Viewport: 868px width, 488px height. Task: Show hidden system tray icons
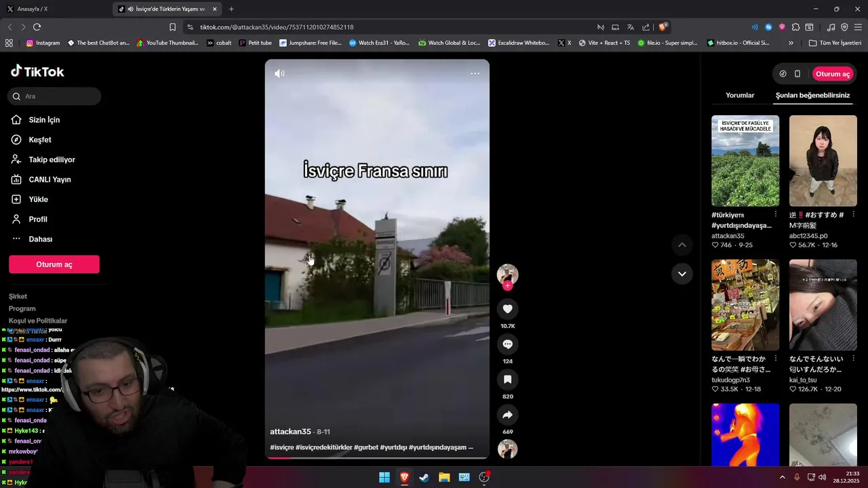tap(782, 477)
